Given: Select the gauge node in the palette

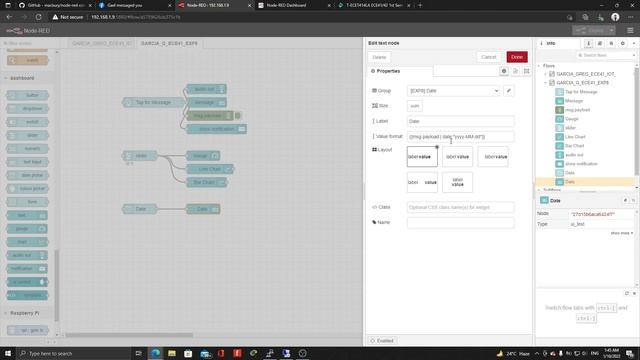Looking at the screenshot, I should point(28,229).
